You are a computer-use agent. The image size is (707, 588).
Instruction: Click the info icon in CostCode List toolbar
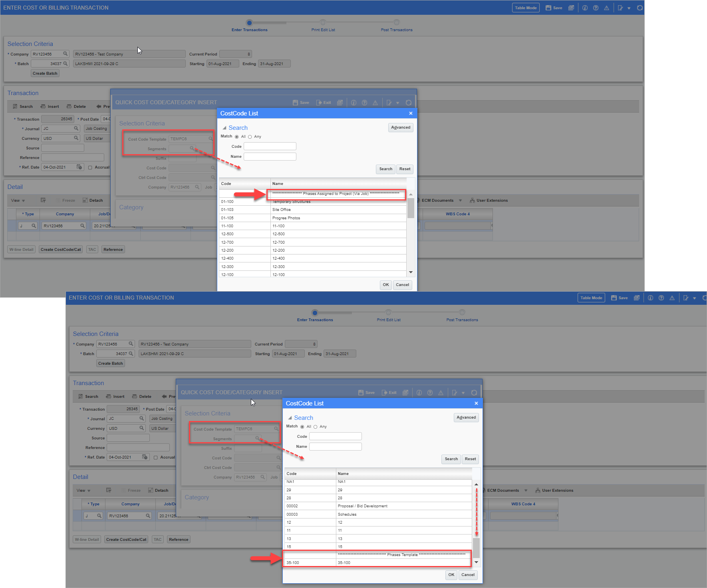(x=353, y=102)
